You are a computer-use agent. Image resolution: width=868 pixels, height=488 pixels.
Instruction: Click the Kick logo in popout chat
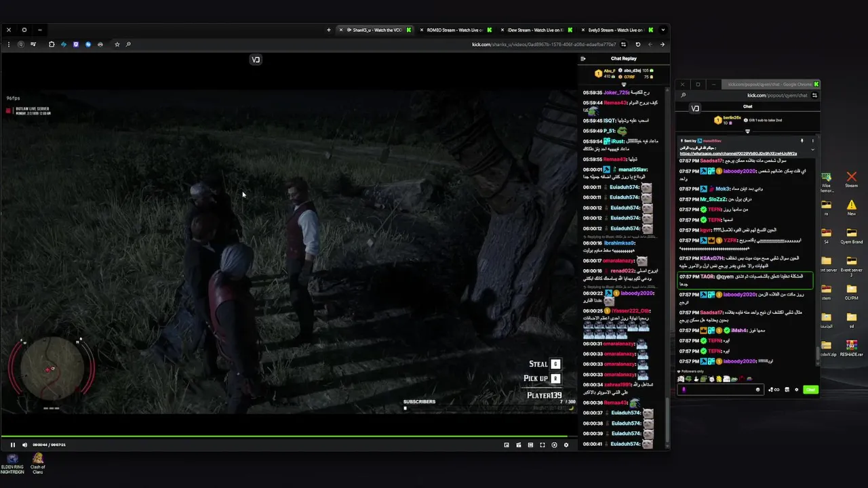click(x=695, y=108)
